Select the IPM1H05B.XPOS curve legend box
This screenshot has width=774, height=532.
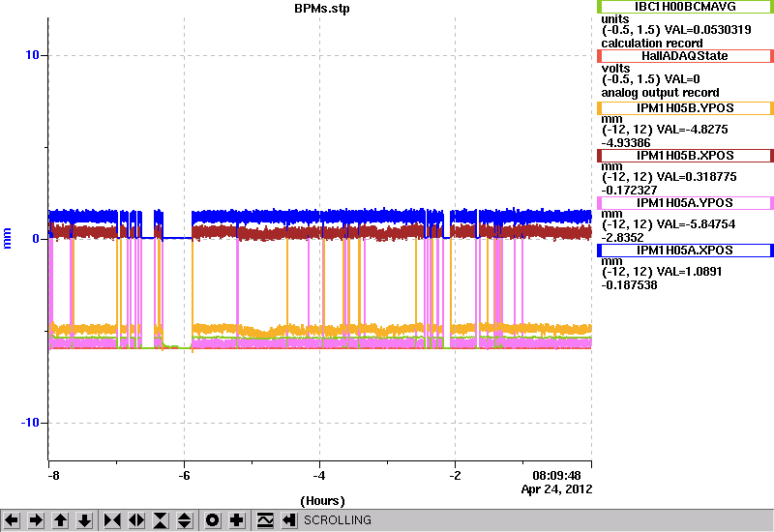pos(685,156)
